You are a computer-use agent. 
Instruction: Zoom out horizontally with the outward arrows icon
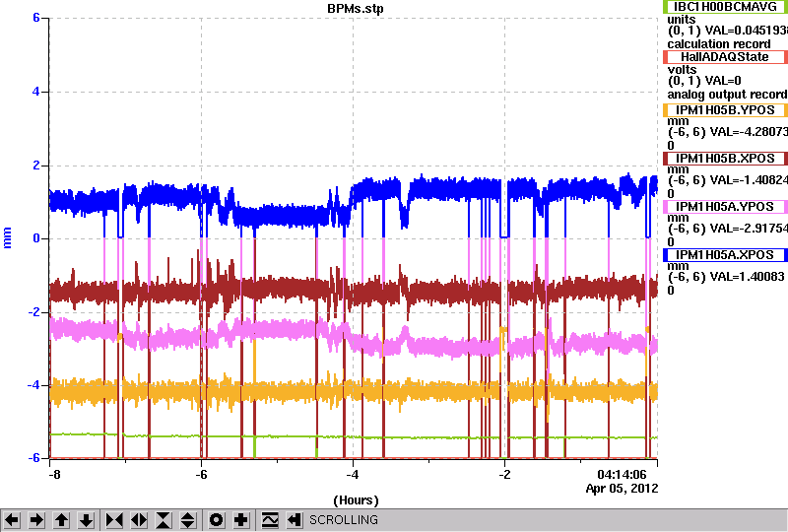click(x=139, y=520)
